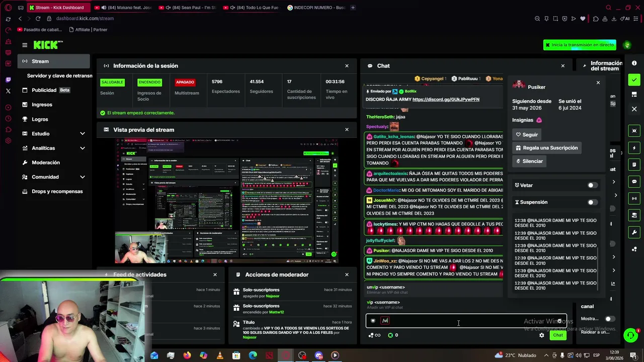Open the user avatar menu in the Kick header

(x=627, y=45)
